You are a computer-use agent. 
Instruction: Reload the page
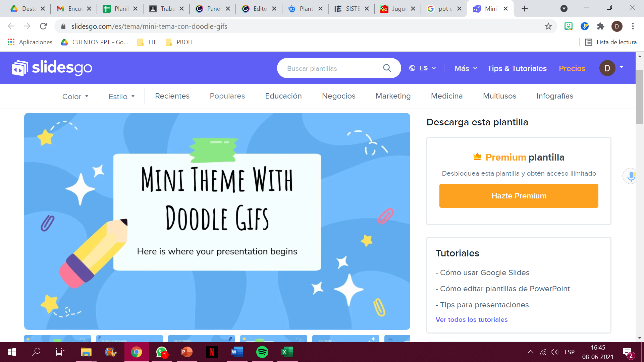(43, 26)
